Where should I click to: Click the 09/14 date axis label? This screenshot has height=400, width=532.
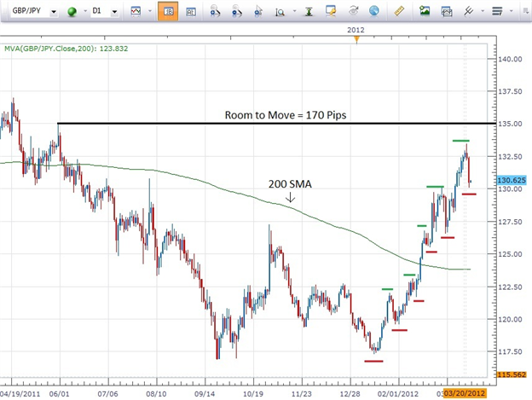pyautogui.click(x=205, y=394)
